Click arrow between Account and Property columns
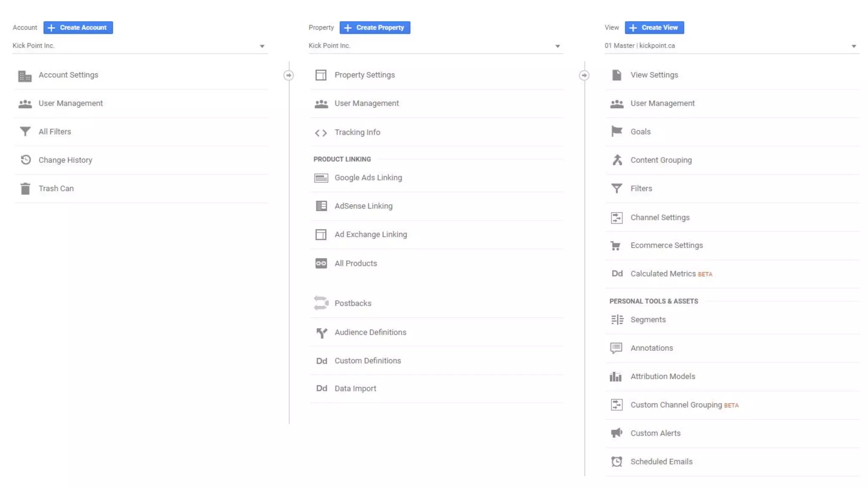This screenshot has width=868, height=488. click(x=289, y=75)
